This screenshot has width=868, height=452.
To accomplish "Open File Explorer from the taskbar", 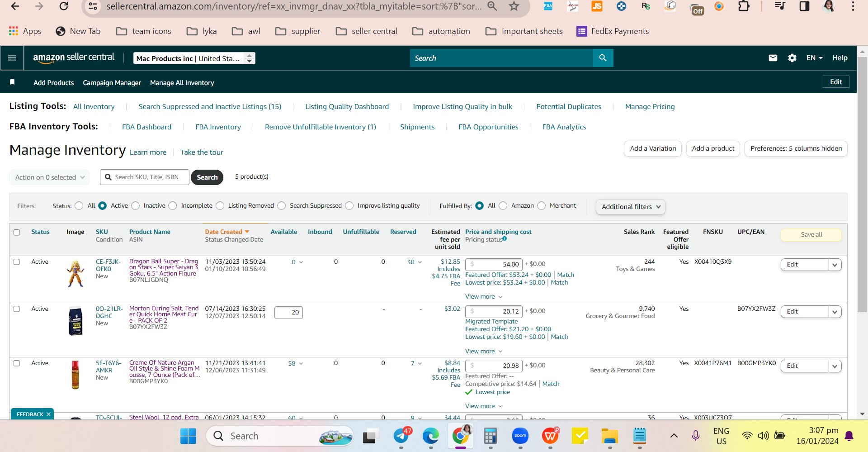I will [610, 436].
